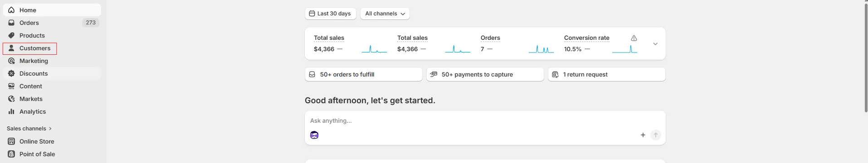
Task: Click the Markets globe icon in sidebar
Action: [x=11, y=99]
